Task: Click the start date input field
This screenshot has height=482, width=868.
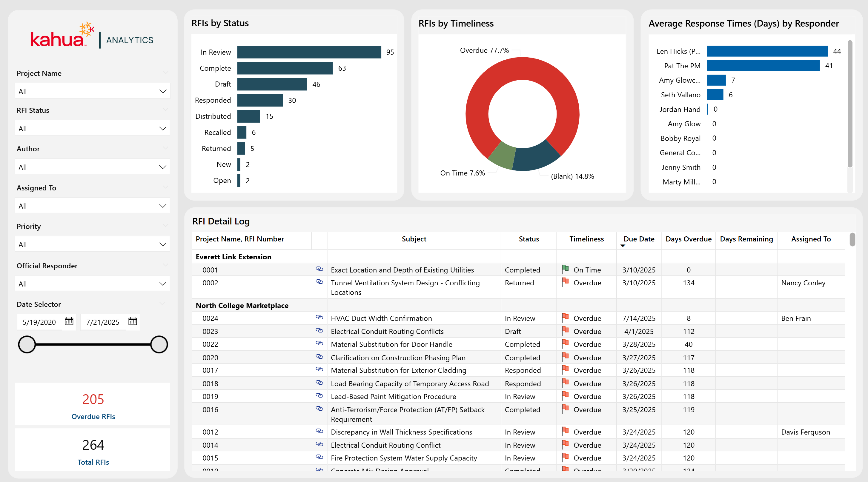Action: click(39, 322)
